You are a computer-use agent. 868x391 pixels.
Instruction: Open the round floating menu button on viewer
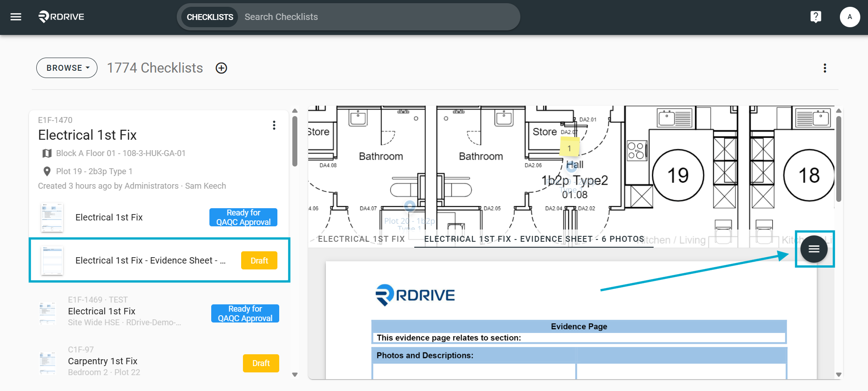click(x=814, y=249)
